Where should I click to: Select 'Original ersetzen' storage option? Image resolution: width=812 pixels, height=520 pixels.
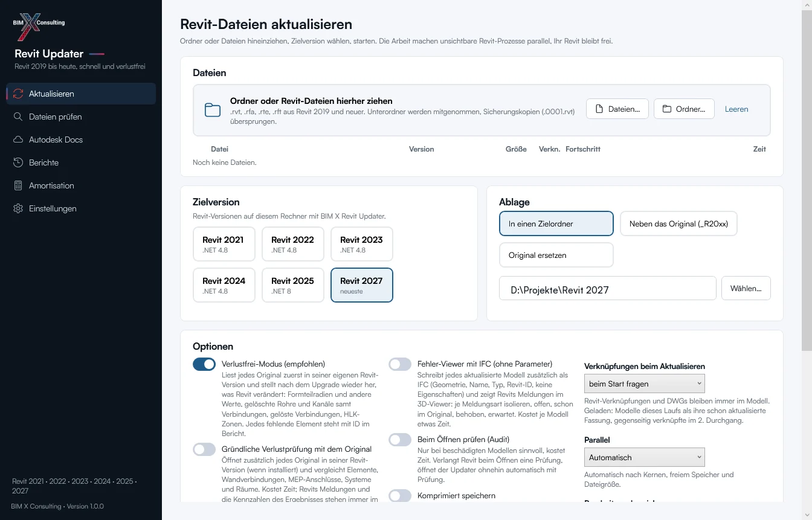click(x=556, y=255)
